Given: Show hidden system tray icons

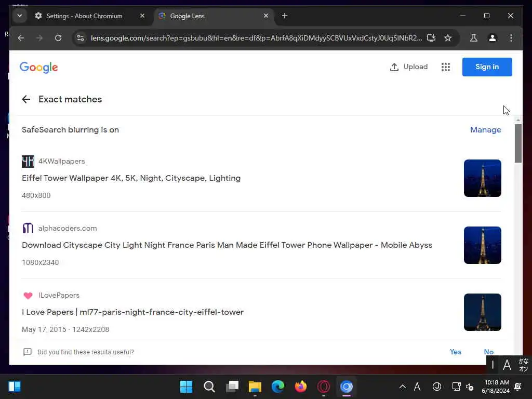Looking at the screenshot, I should point(403,387).
